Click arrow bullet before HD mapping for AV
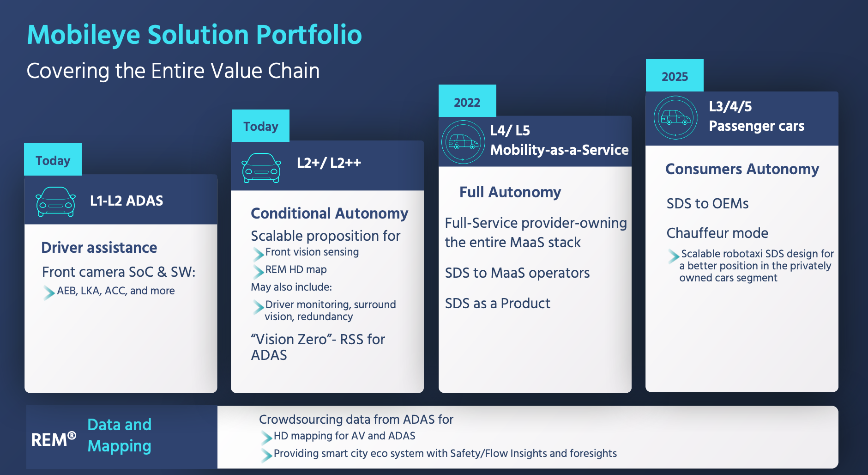The width and height of the screenshot is (868, 475). point(266,437)
